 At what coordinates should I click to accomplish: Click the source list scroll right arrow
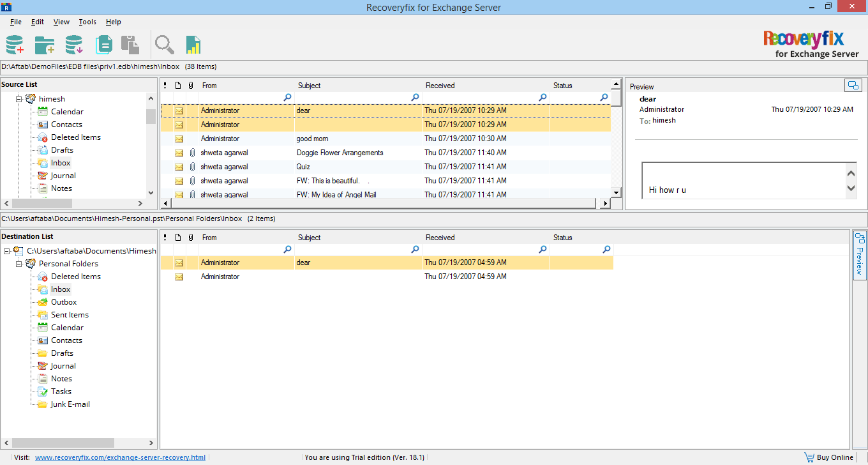[x=605, y=203]
